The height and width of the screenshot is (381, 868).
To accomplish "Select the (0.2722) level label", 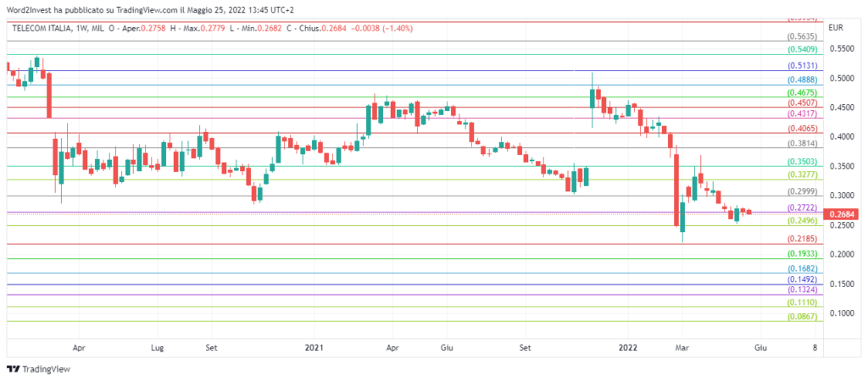I will coord(802,208).
